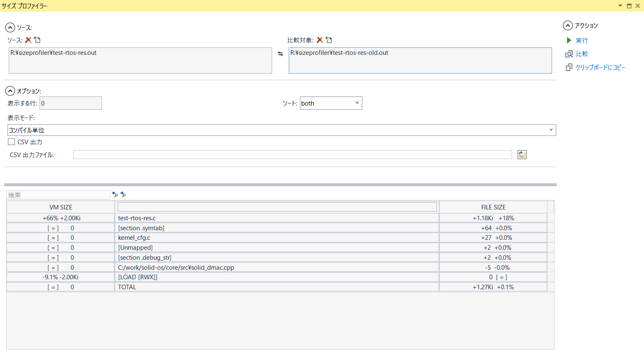
Task: Select the test-rtos-res.c row
Action: coord(277,218)
